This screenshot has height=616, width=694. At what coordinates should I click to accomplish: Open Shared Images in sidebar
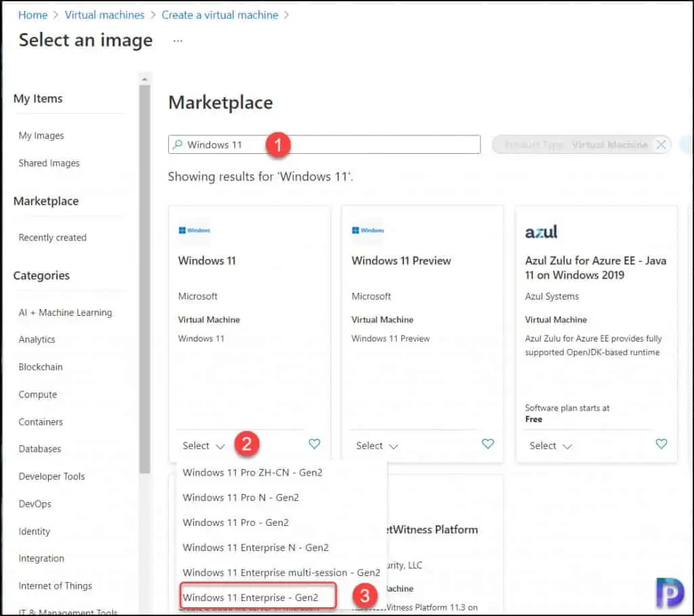click(x=49, y=163)
